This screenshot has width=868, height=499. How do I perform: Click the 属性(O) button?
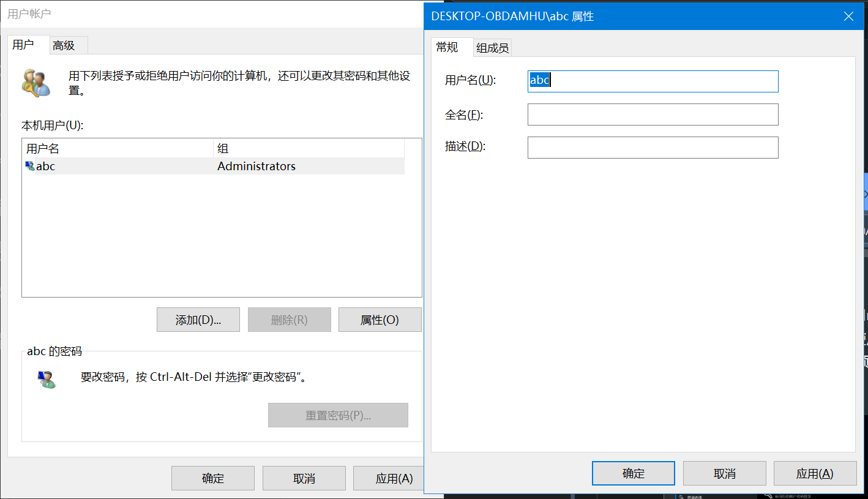point(380,320)
